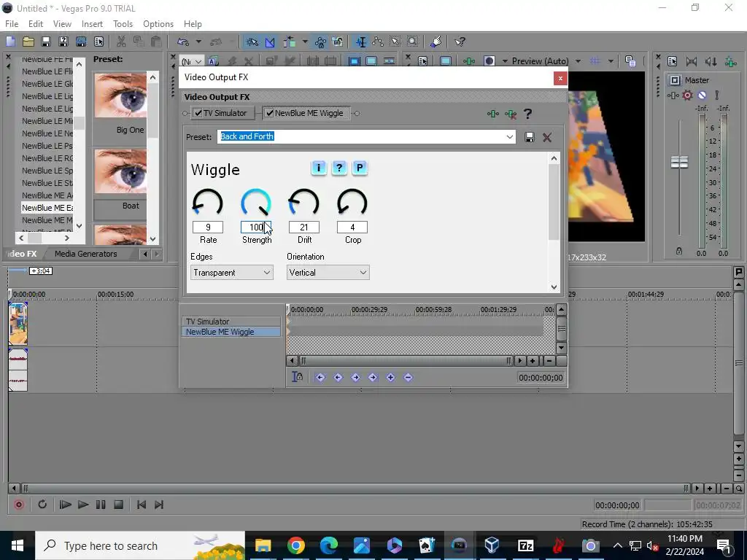Click the record button in the transport bar
Screen dimensions: 747x560
(19, 505)
